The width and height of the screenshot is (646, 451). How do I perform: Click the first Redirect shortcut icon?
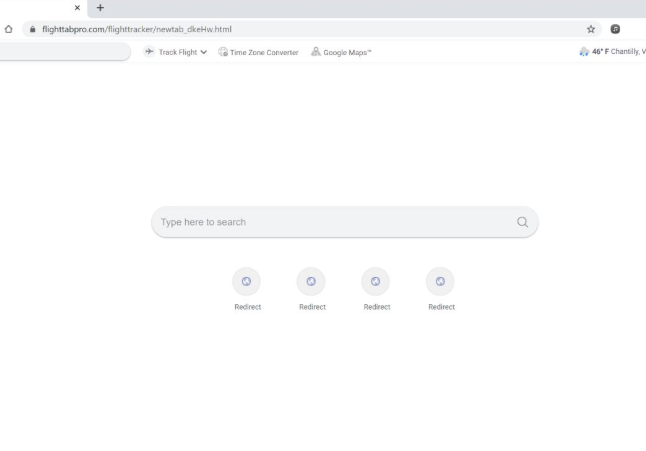tap(246, 281)
